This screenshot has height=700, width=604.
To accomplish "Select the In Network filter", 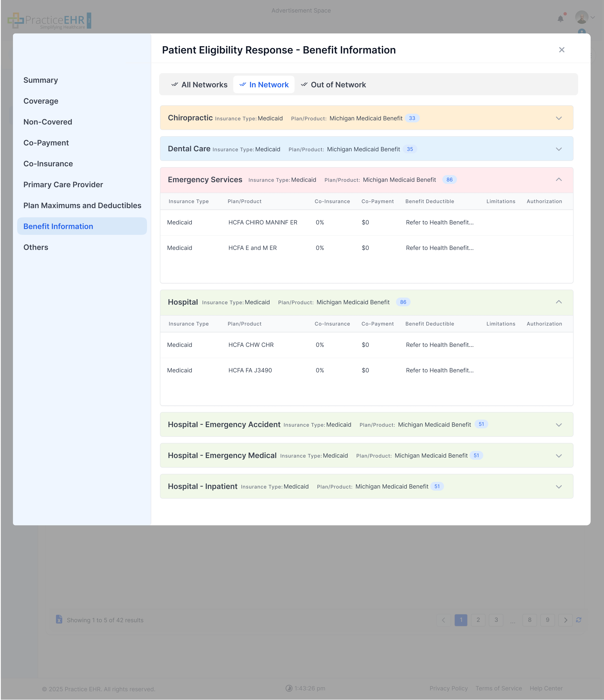I will tap(264, 85).
